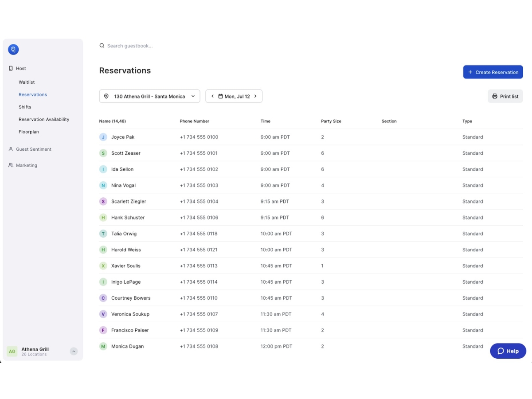Click Talia Orwig's avatar icon

coord(103,234)
